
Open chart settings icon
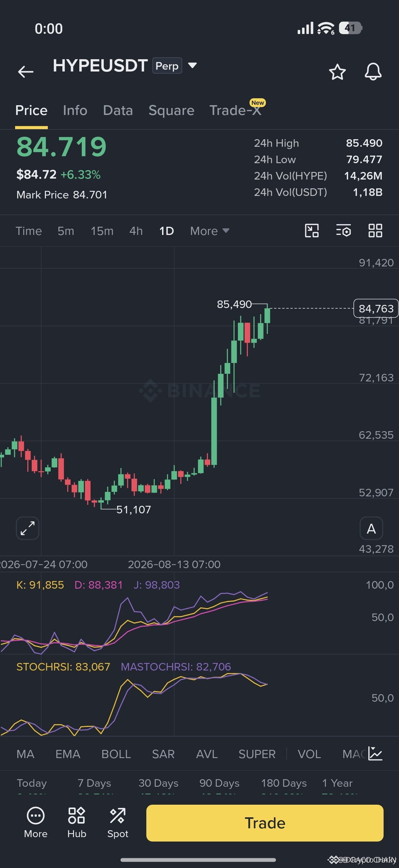343,231
